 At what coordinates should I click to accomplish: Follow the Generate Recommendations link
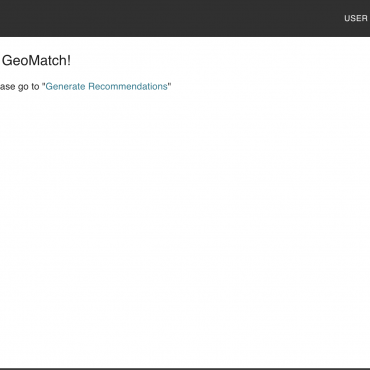click(x=106, y=86)
